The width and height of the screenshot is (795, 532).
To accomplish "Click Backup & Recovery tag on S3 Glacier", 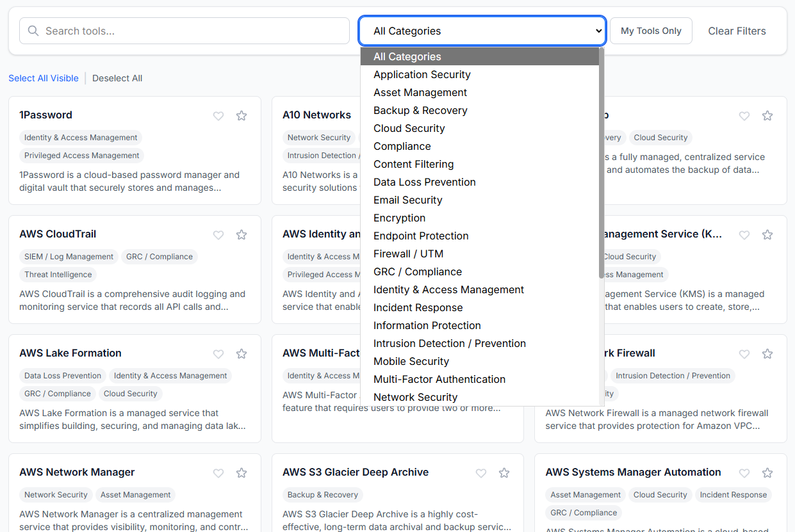I will click(x=323, y=495).
